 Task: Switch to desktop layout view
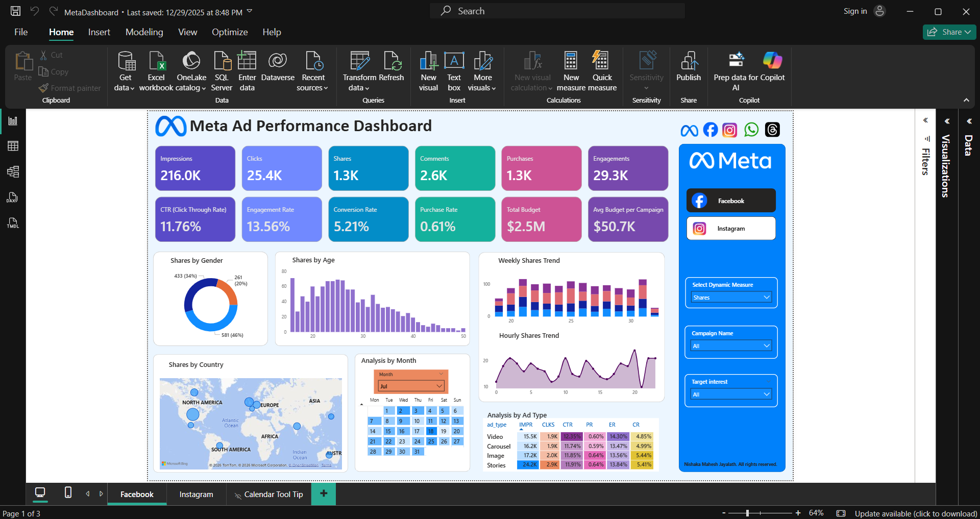[40, 492]
